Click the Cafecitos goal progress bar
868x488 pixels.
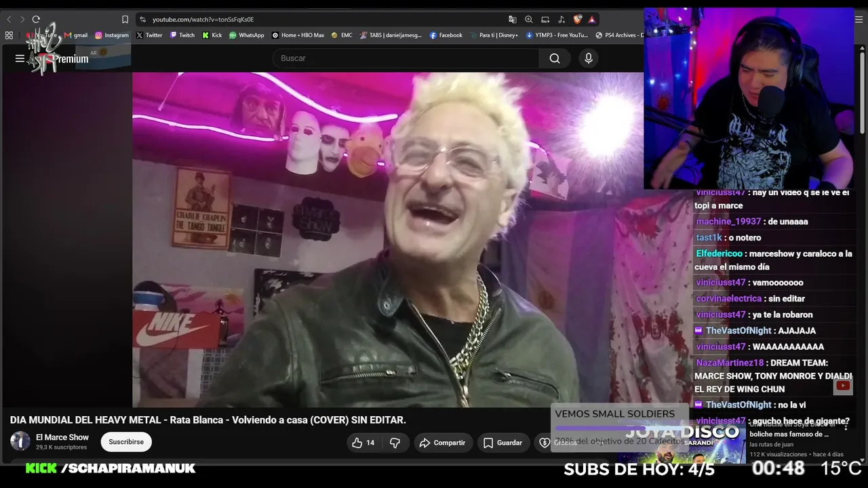pos(619,428)
